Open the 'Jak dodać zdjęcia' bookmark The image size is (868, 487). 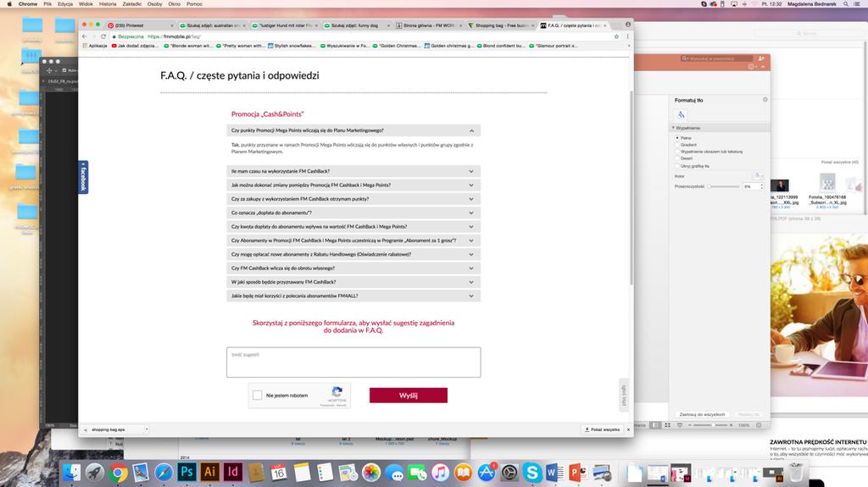pos(136,46)
